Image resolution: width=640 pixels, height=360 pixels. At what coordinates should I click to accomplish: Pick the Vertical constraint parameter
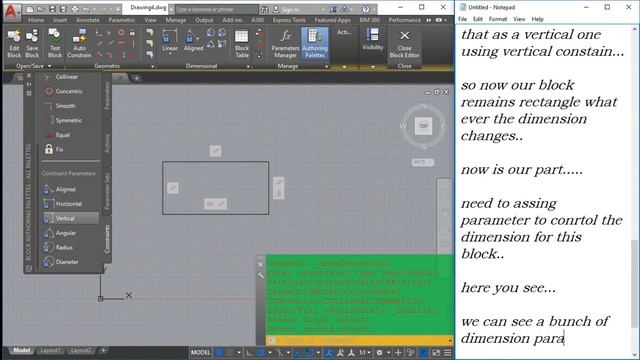pos(70,218)
